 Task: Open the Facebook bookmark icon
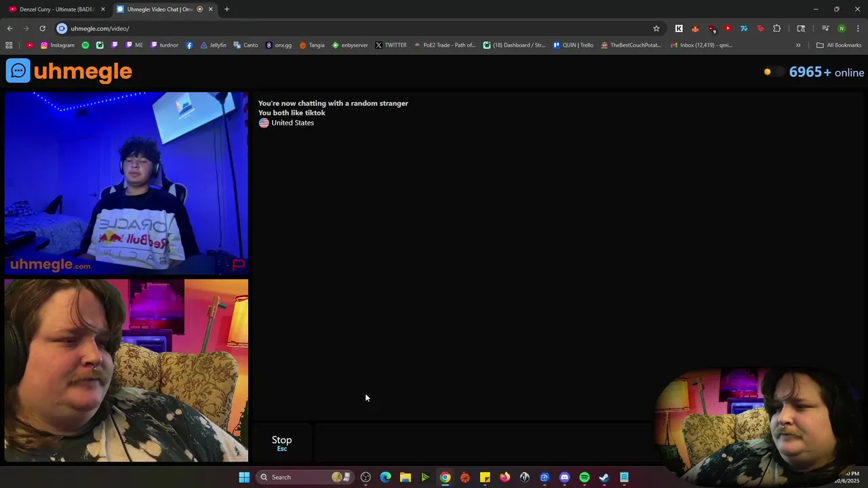point(189,45)
